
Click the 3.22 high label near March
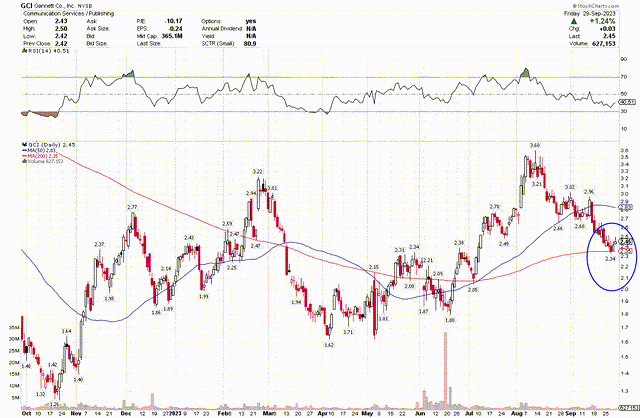pos(257,172)
